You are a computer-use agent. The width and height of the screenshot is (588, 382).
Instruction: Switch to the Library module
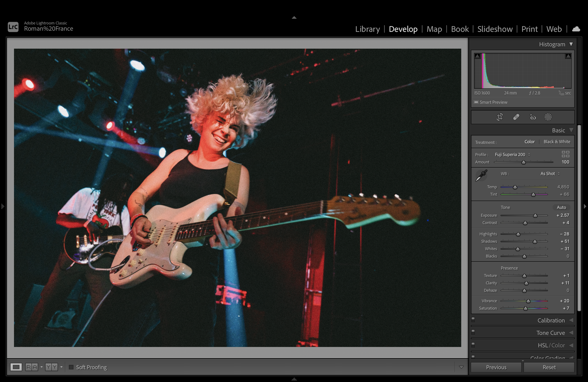click(367, 29)
